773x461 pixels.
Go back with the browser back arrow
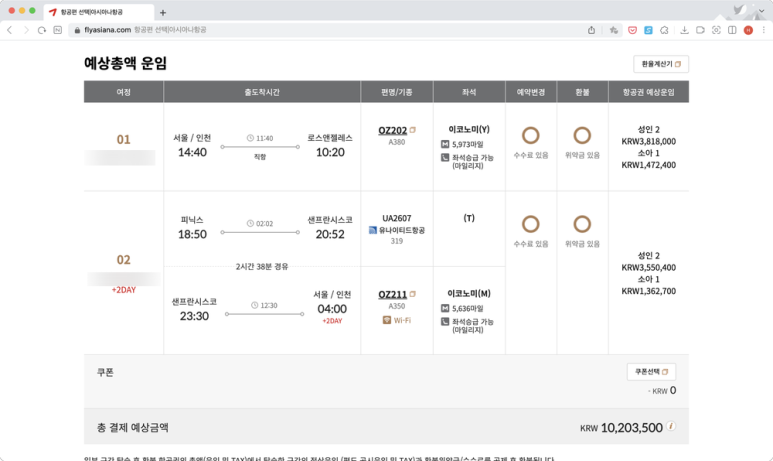9,30
